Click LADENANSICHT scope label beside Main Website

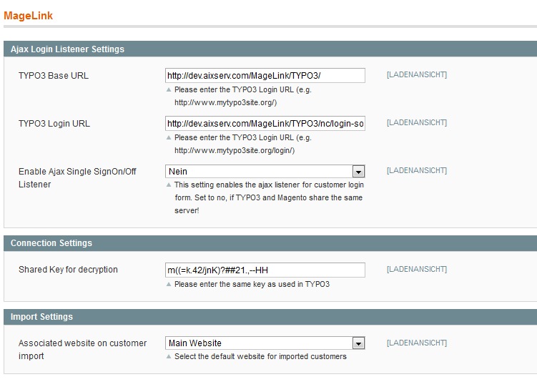(x=416, y=343)
